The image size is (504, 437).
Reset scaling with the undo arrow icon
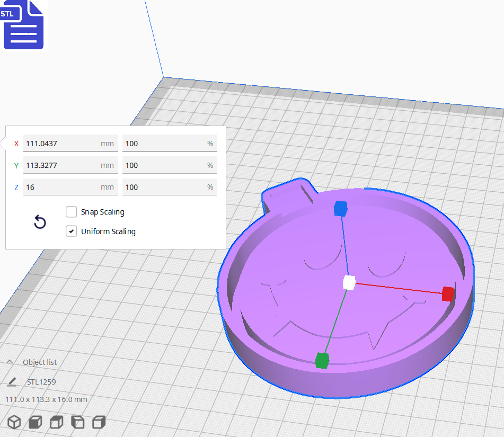pyautogui.click(x=40, y=222)
